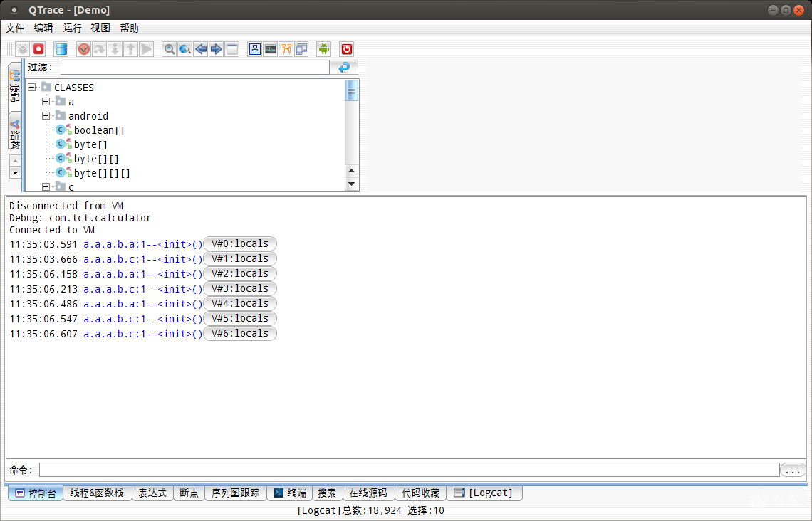Click the blue back navigation arrow
The height and width of the screenshot is (521, 812).
(x=200, y=48)
